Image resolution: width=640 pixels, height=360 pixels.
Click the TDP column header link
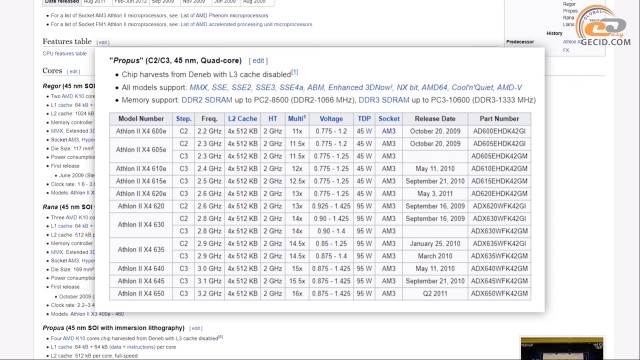point(364,119)
